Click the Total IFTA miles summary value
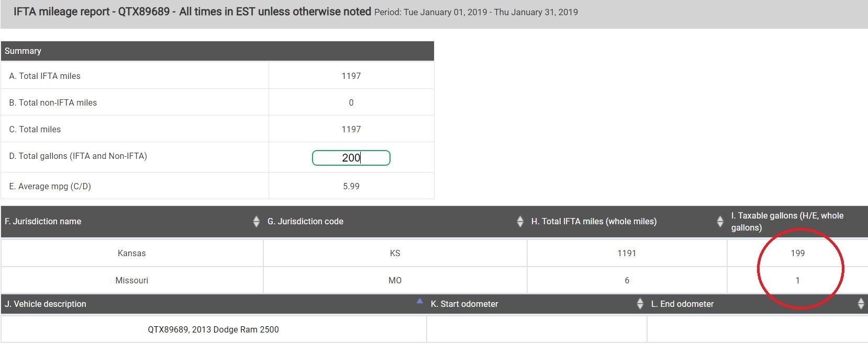This screenshot has height=344, width=868. pos(351,76)
